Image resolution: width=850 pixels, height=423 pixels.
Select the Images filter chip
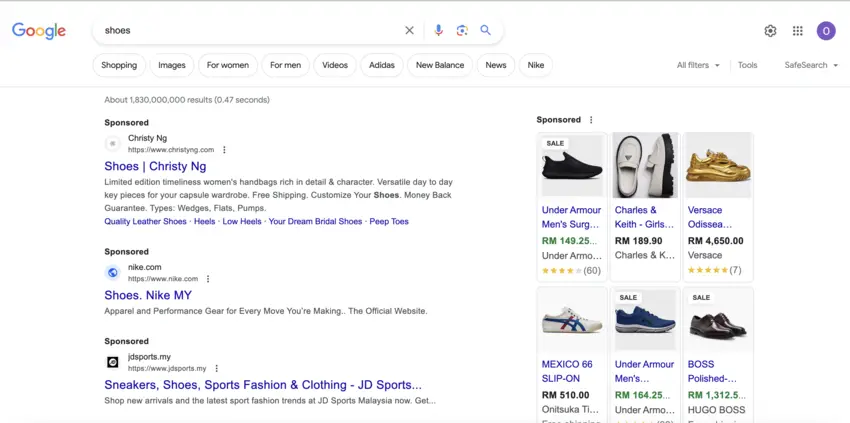[172, 65]
